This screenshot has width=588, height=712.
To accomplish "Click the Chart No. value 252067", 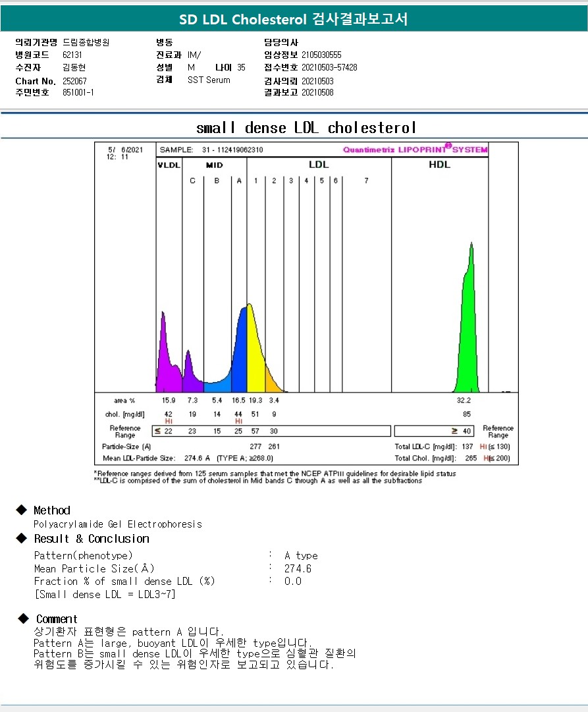I will click(x=74, y=81).
